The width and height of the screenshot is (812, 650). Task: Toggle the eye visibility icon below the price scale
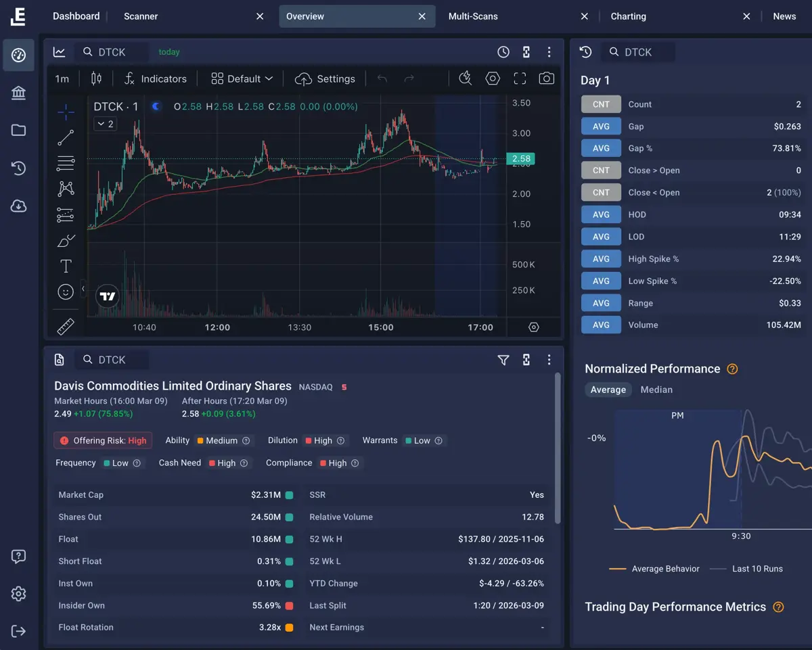coord(533,327)
